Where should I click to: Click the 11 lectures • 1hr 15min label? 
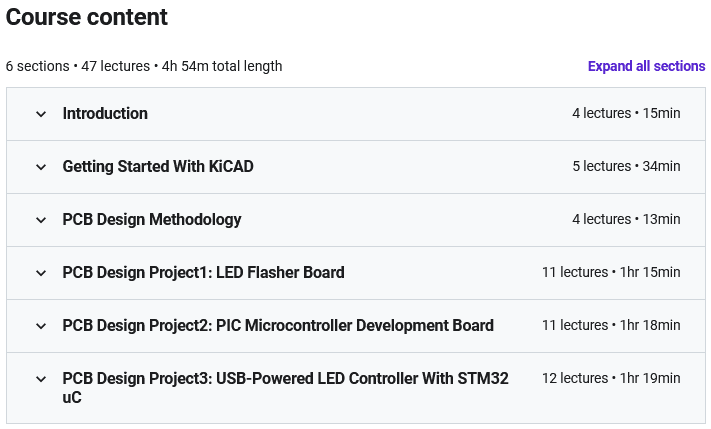(611, 273)
